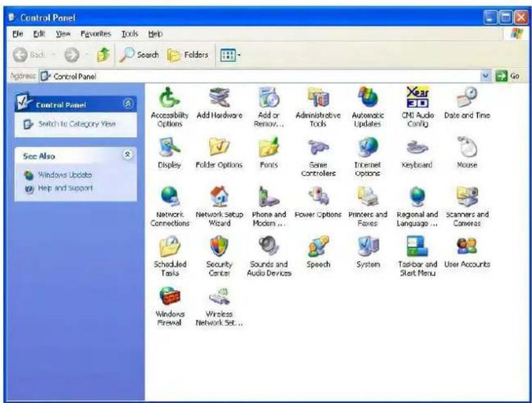This screenshot has height=403, width=532.
Task: Open the Favorites menu
Action: click(95, 34)
